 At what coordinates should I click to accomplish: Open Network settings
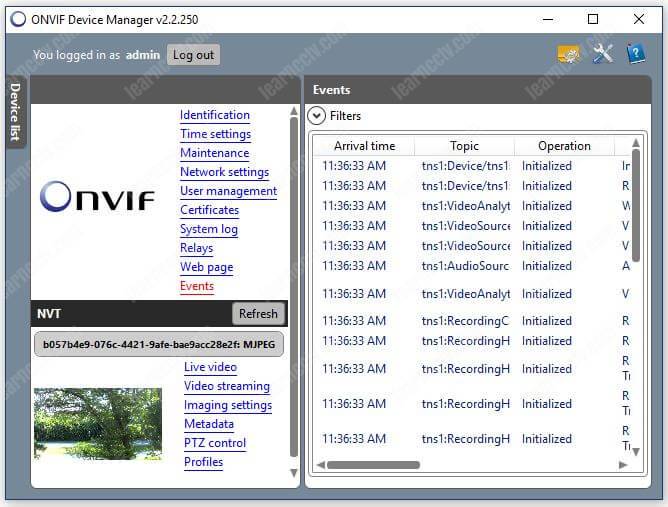point(225,172)
